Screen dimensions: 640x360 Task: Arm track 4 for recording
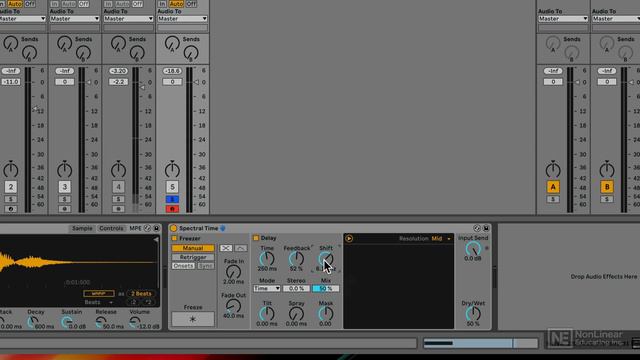pyautogui.click(x=118, y=209)
